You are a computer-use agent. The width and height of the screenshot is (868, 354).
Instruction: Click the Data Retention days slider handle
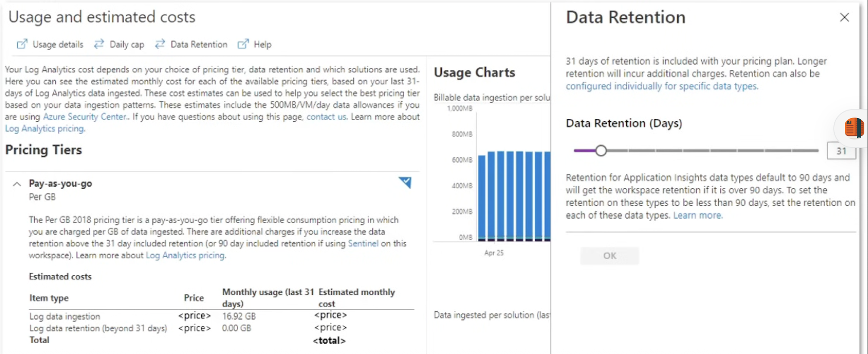pyautogui.click(x=601, y=151)
